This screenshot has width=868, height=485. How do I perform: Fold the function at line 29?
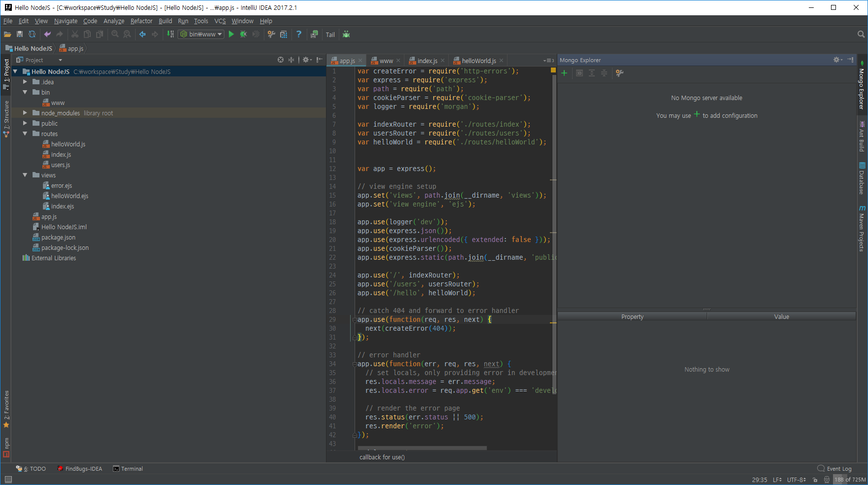(x=355, y=320)
